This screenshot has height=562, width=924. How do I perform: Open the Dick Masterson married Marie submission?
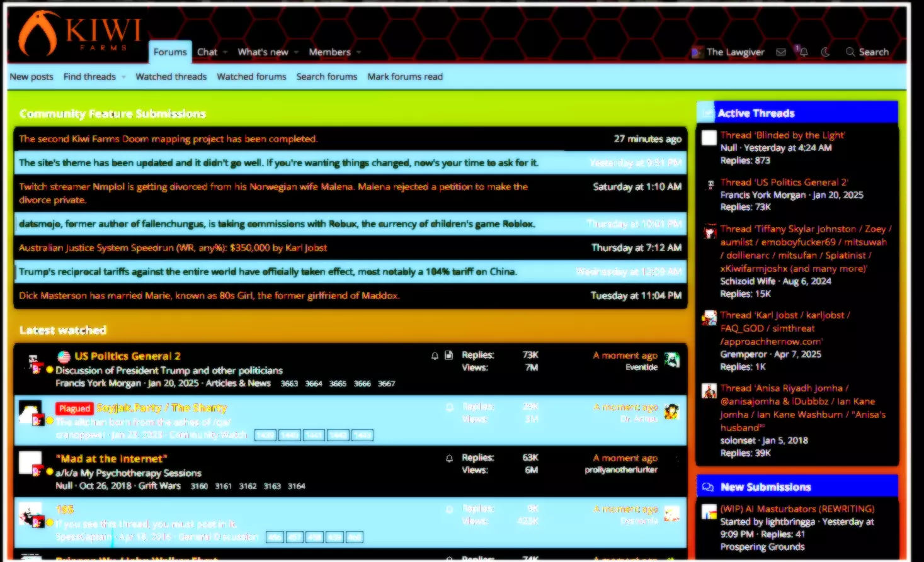click(209, 296)
